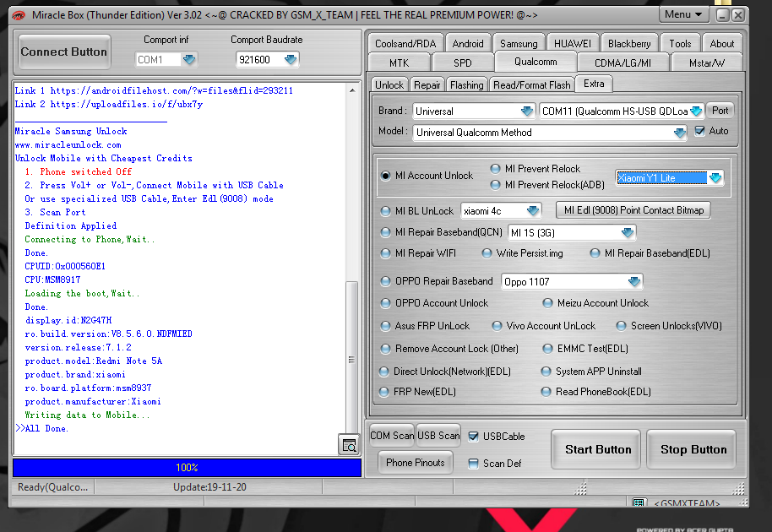Select MI BL UnLock radio button

385,211
